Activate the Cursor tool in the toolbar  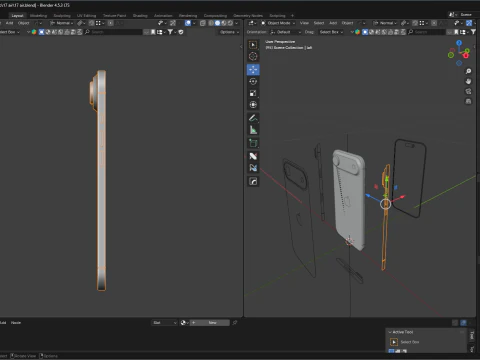pos(253,57)
